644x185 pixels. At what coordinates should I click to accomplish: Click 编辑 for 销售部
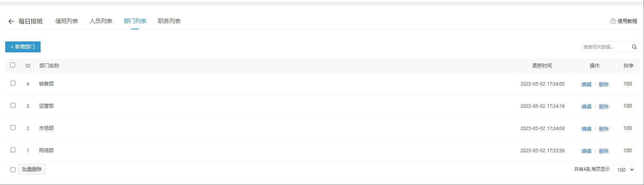(586, 84)
